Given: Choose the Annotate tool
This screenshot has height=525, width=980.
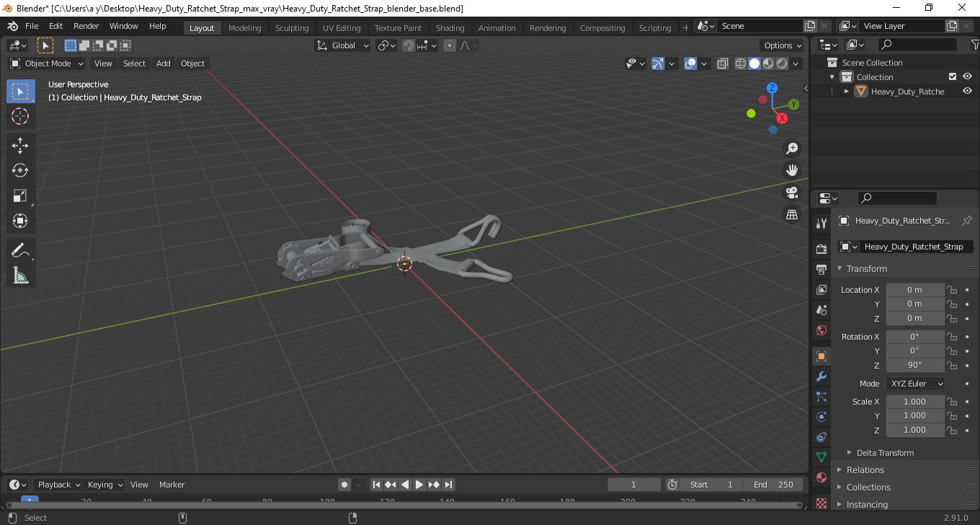Looking at the screenshot, I should click(20, 251).
